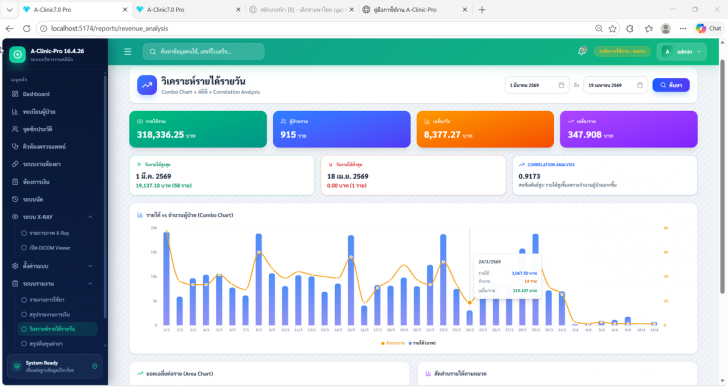Viewport: 728px width, 387px height.
Task: Toggle the blue revenue series in legend
Action: [x=422, y=343]
